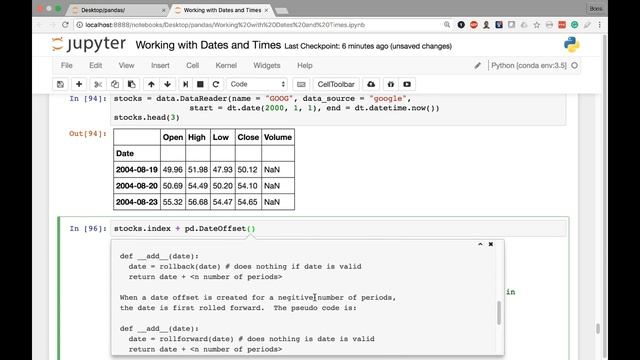Viewport: 640px width, 360px height.
Task: Bookmark page with star icon
Action: coord(536,25)
